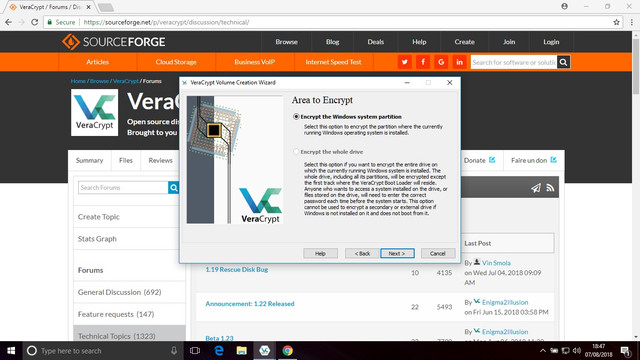
Task: Switch to VeraCrypt taskbar icon
Action: pyautogui.click(x=264, y=351)
